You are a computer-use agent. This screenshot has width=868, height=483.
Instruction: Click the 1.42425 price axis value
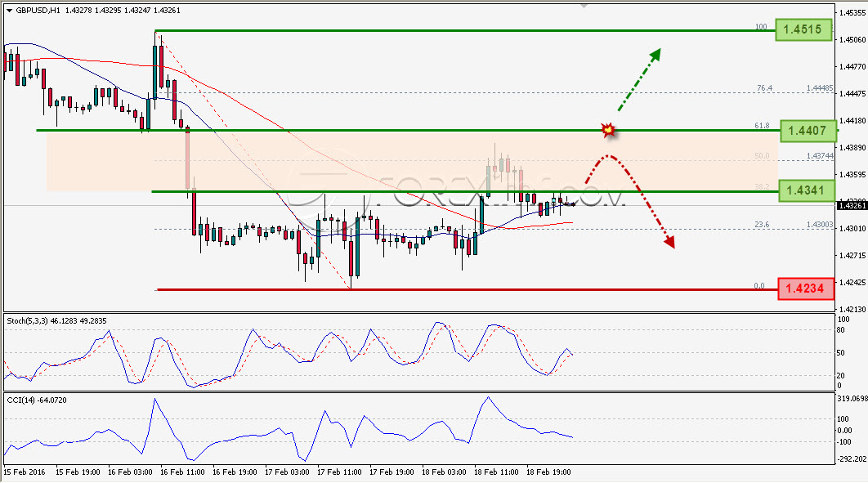coord(853,283)
